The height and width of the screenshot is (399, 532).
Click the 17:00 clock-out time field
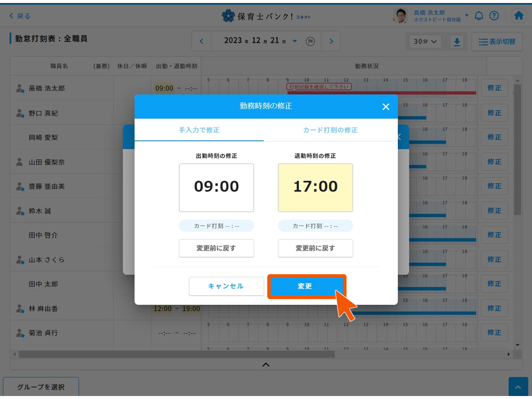[315, 188]
